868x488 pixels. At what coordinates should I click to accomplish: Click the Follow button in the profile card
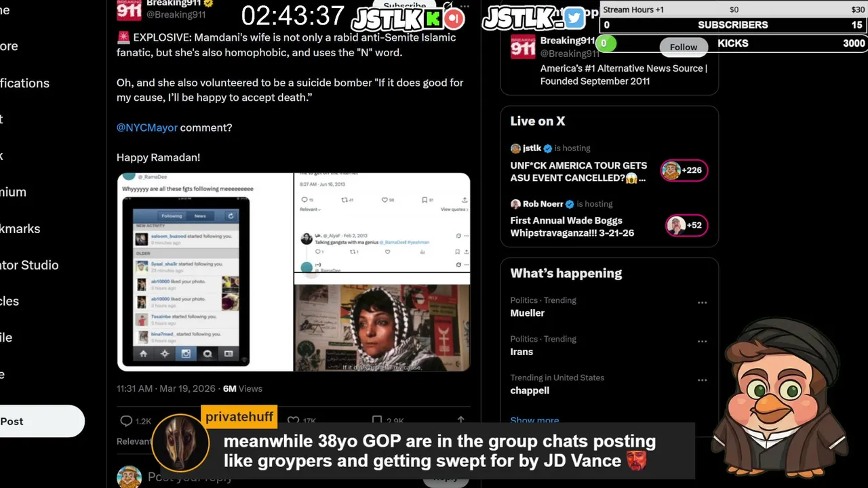click(684, 47)
